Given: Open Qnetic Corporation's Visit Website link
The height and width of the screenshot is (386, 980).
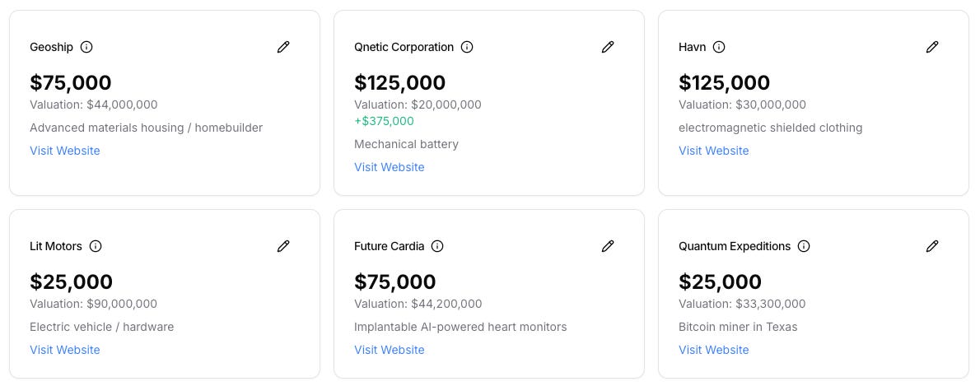Looking at the screenshot, I should pos(390,167).
